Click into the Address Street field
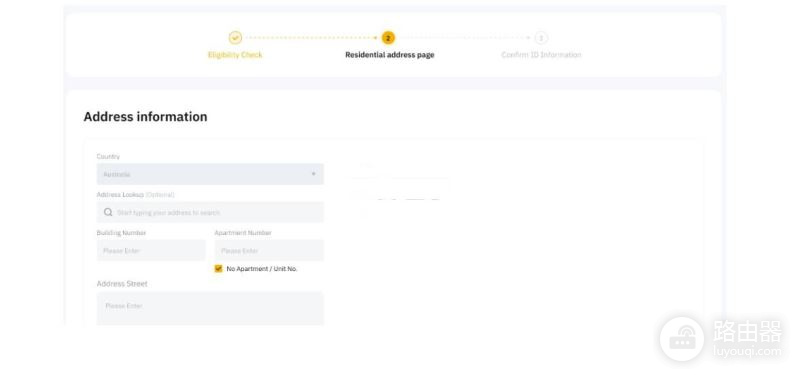Viewport: 800px width, 379px height. point(210,308)
